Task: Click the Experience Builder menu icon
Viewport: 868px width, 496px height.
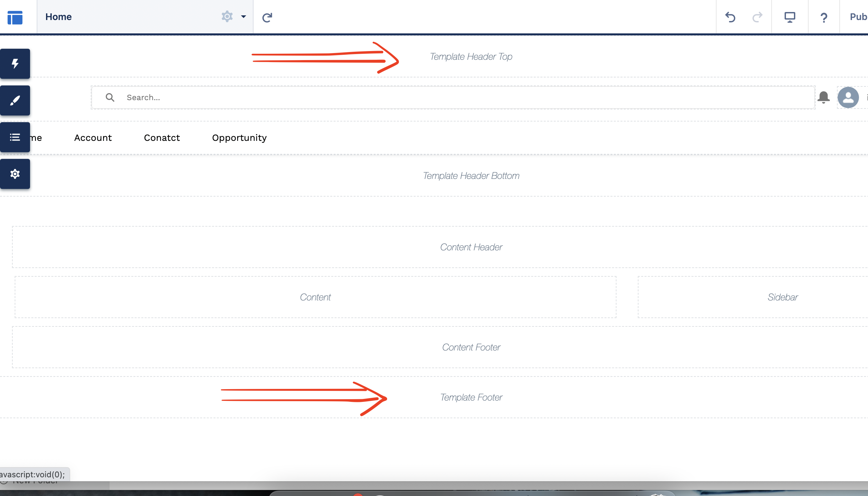Action: click(x=15, y=17)
